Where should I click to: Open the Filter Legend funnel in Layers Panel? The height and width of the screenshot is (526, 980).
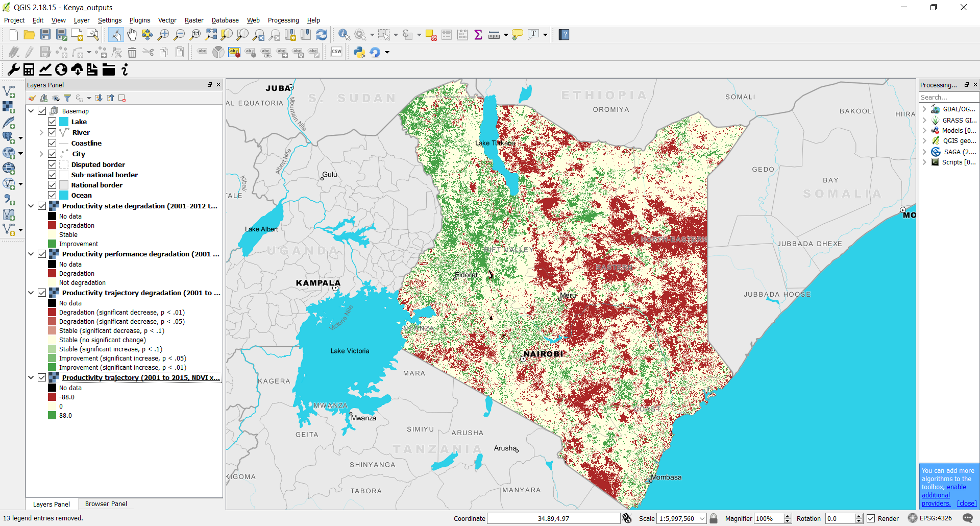[68, 98]
